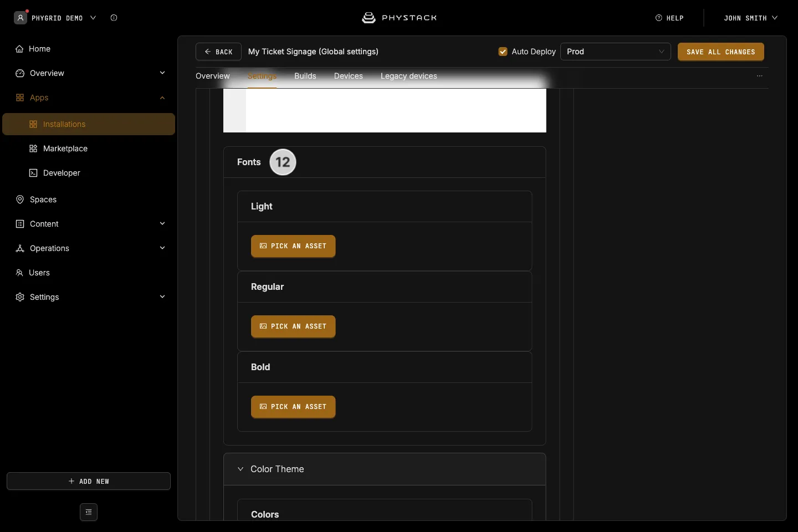Pick an asset for Light font
This screenshot has height=532, width=798.
point(293,246)
